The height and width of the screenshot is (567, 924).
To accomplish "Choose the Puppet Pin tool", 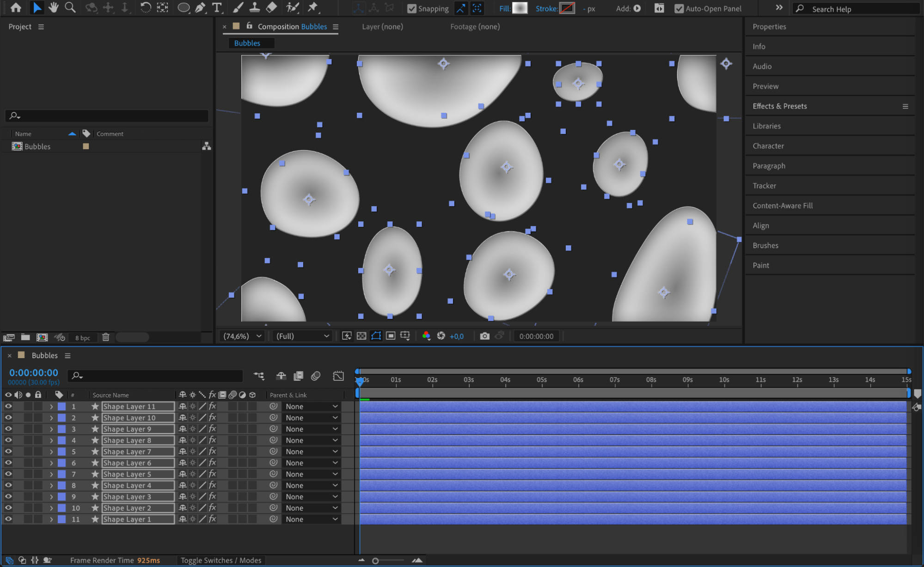I will (313, 7).
